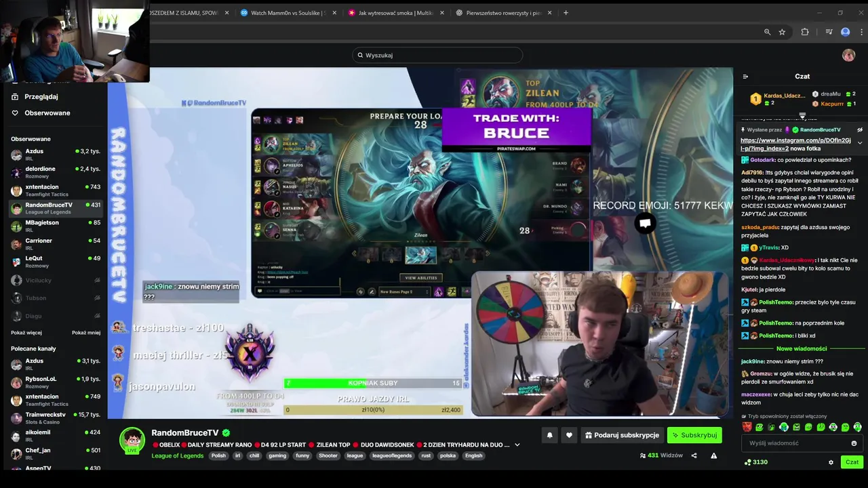Open RybsonLoL recommended channel
868x488 pixels.
tap(56, 382)
